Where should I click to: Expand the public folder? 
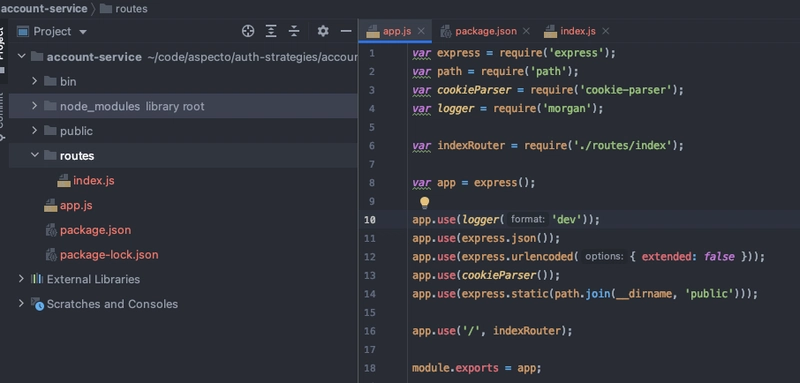click(34, 131)
